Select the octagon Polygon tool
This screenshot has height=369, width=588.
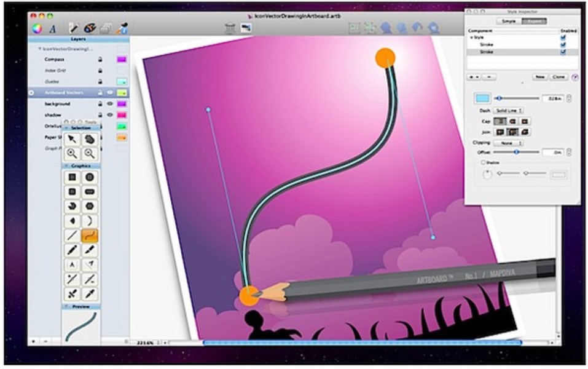click(x=90, y=206)
